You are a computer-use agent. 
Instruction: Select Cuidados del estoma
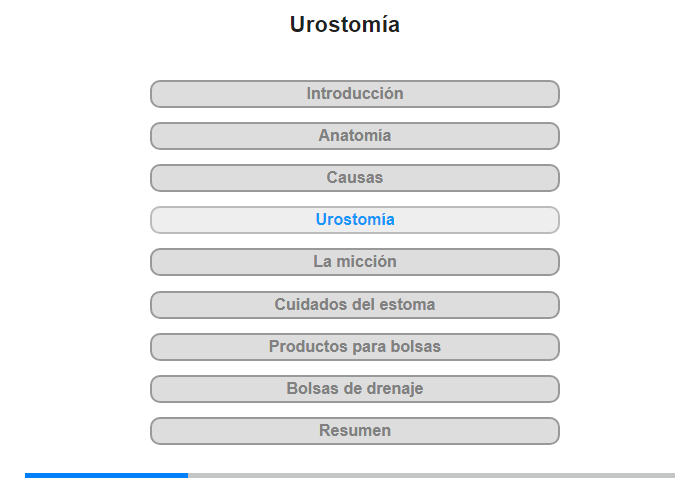(x=354, y=305)
